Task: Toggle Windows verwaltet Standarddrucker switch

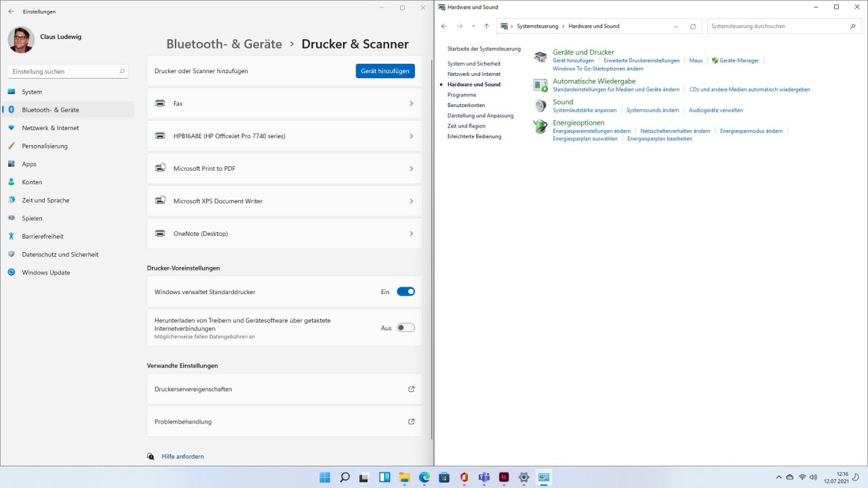Action: pos(406,291)
